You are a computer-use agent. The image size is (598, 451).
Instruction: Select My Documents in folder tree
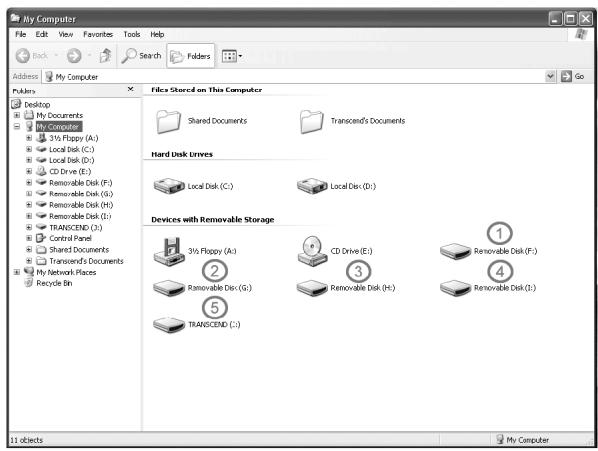pyautogui.click(x=59, y=115)
